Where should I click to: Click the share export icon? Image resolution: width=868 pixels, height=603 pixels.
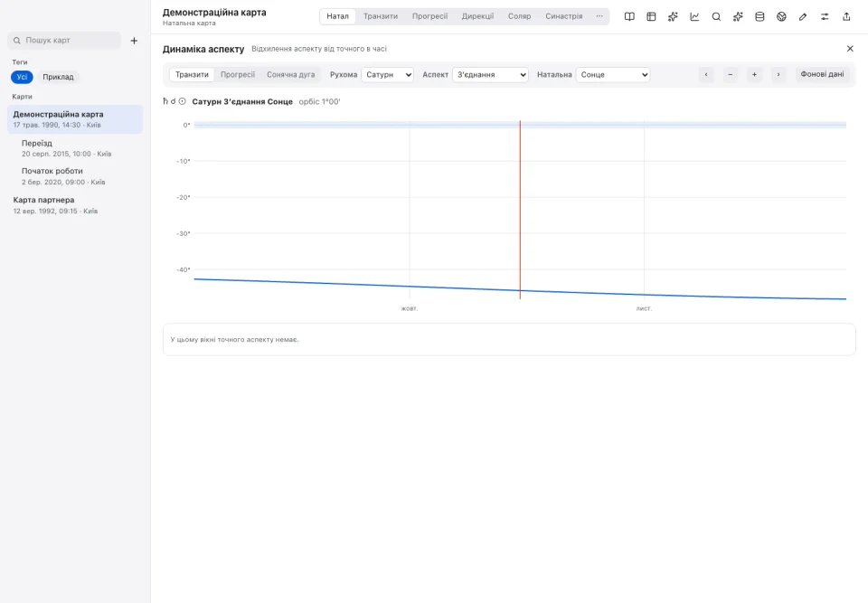click(846, 16)
